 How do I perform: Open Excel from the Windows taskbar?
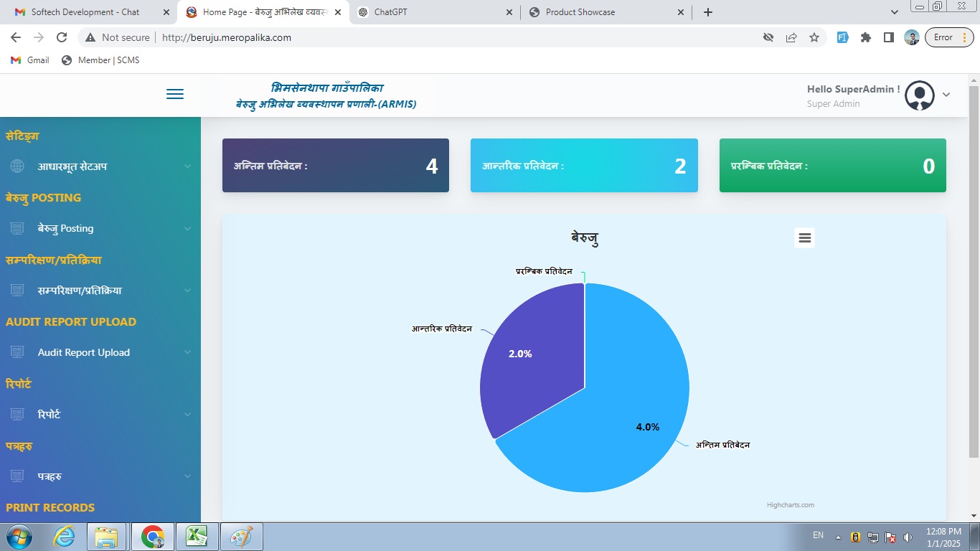[x=197, y=536]
